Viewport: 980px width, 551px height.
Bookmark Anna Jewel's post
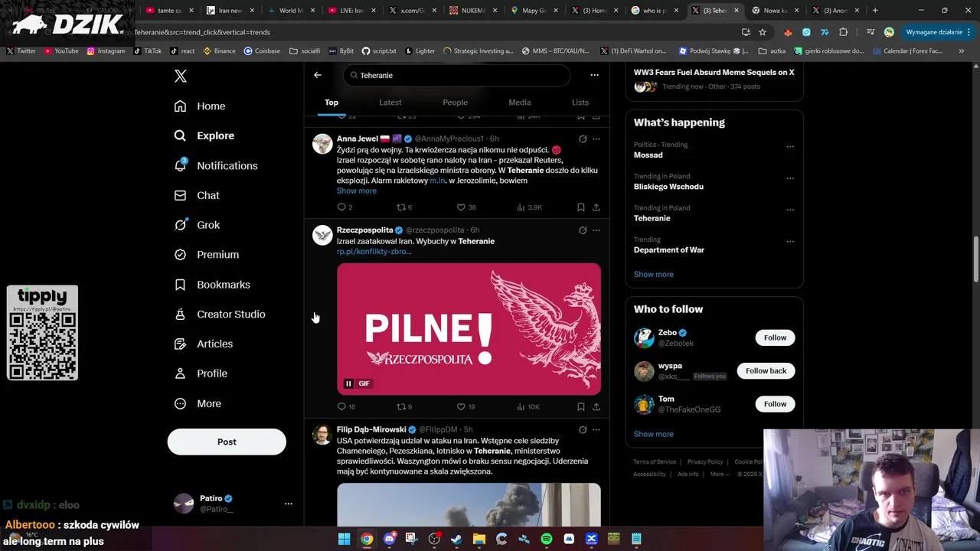coord(581,207)
